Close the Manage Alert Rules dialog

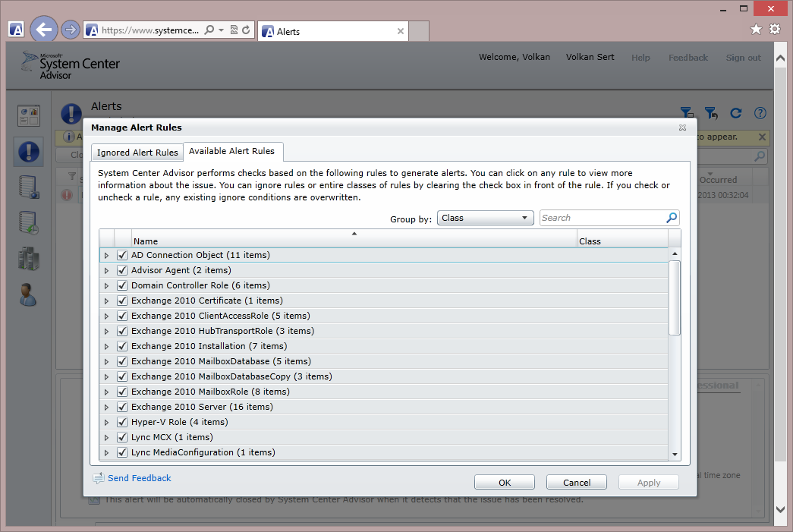click(682, 127)
